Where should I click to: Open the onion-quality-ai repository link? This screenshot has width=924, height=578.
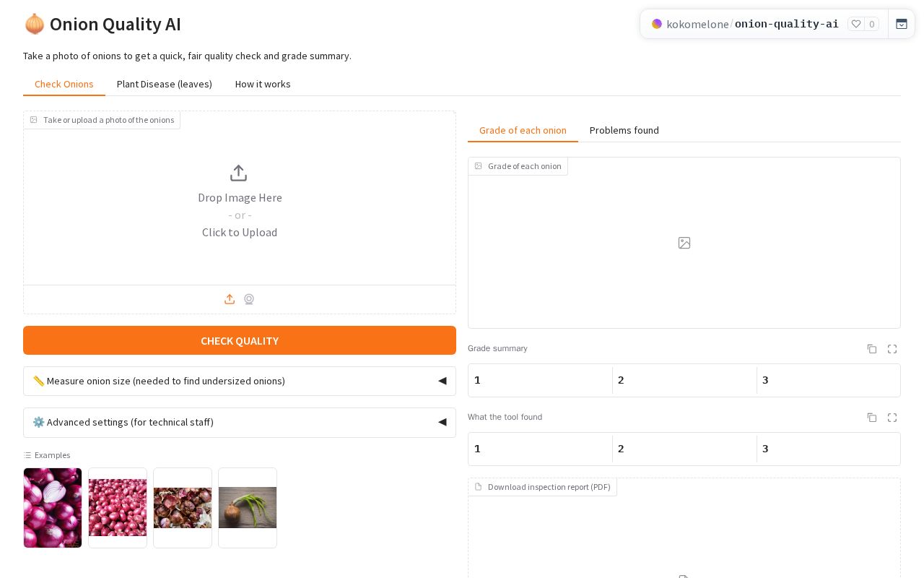(787, 24)
